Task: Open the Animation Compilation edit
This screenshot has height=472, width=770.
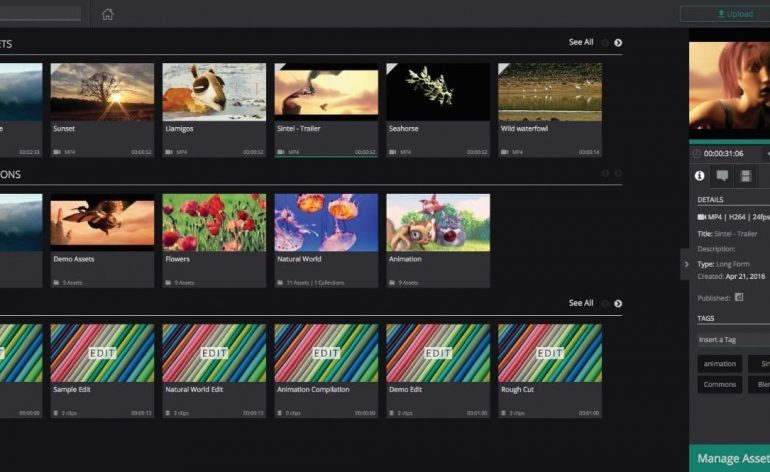Action: pyautogui.click(x=326, y=353)
